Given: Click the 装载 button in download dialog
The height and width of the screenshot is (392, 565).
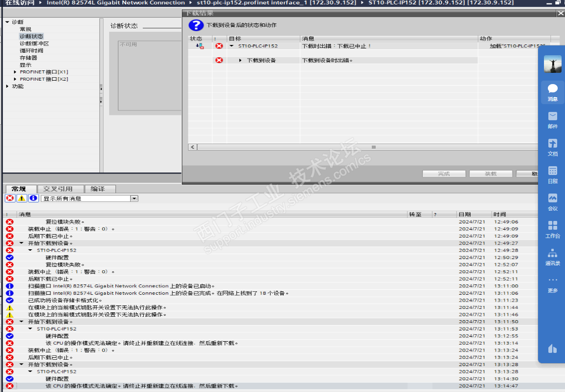Looking at the screenshot, I should pyautogui.click(x=491, y=174).
